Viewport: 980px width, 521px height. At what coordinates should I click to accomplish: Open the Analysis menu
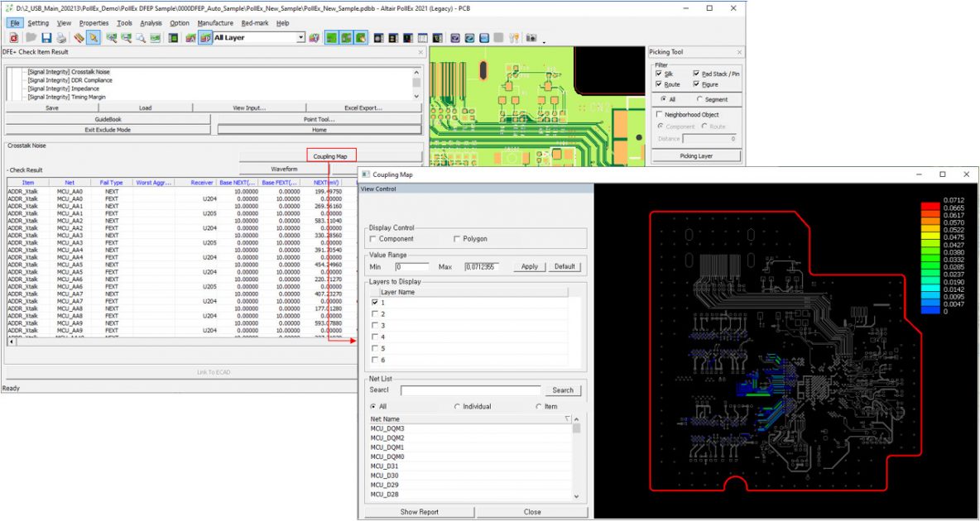coord(151,23)
